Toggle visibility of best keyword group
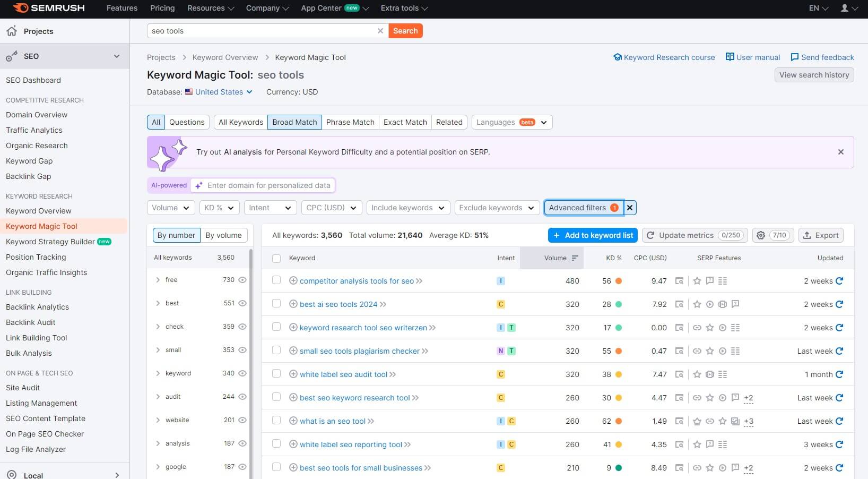Image resolution: width=868 pixels, height=479 pixels. coord(242,303)
